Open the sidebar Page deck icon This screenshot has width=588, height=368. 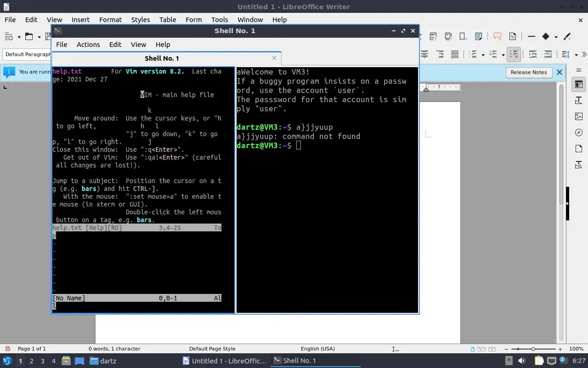tap(579, 149)
